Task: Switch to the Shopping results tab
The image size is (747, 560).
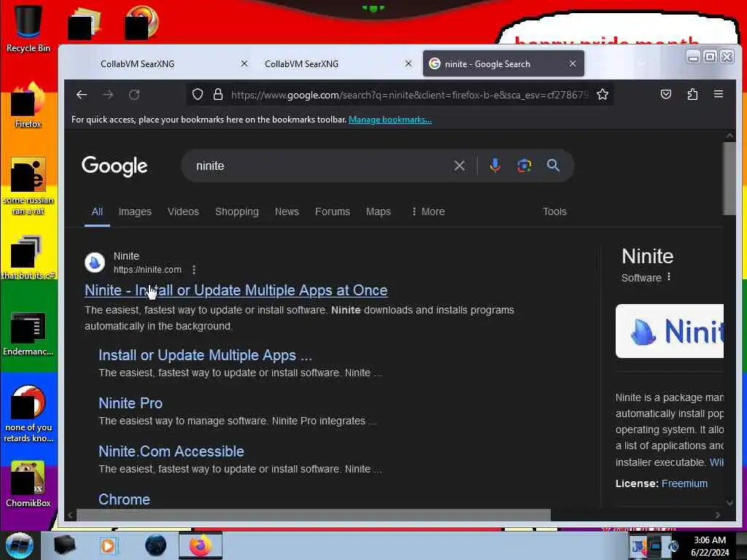Action: [237, 211]
